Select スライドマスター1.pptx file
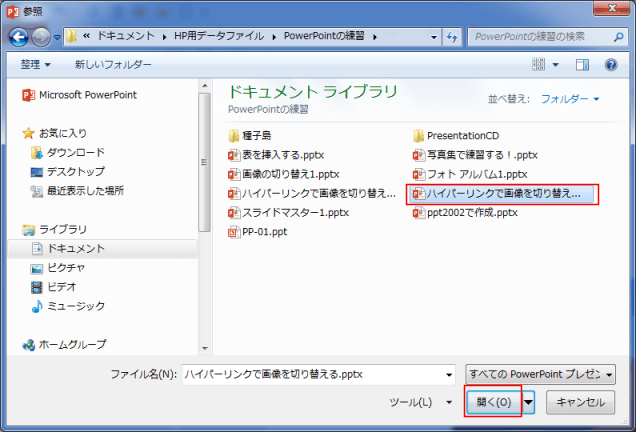The height and width of the screenshot is (432, 636). tap(288, 213)
